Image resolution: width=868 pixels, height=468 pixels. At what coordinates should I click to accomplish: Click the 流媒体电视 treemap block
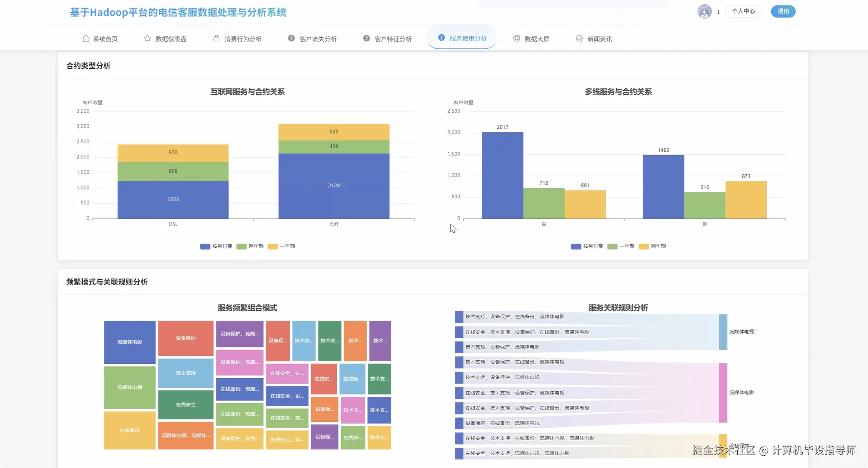(x=130, y=387)
